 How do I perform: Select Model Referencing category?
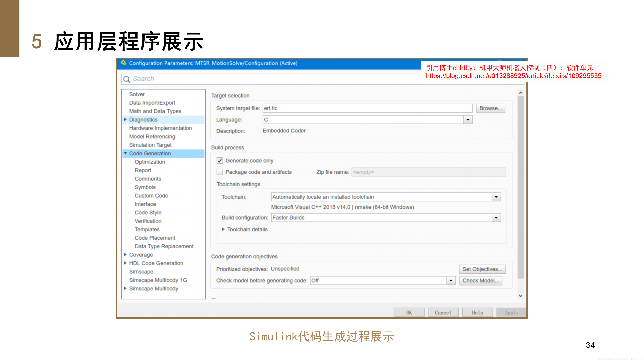pos(152,136)
